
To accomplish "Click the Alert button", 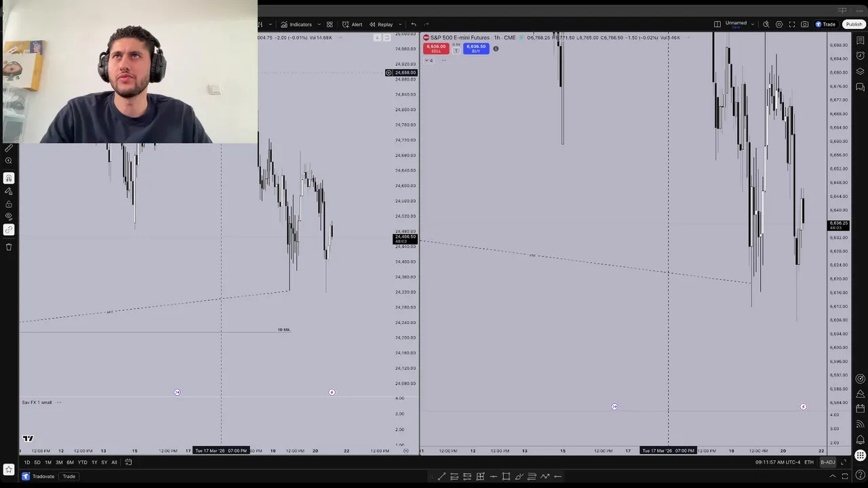I will point(352,24).
